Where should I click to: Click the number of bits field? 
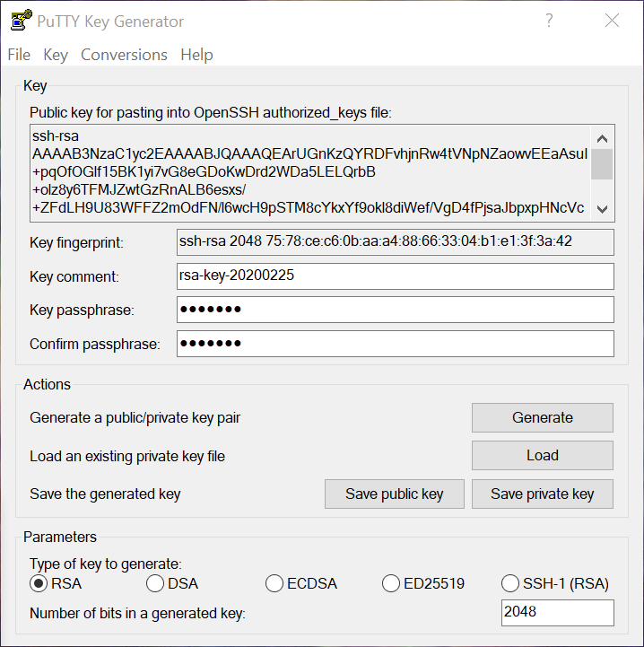point(557,612)
